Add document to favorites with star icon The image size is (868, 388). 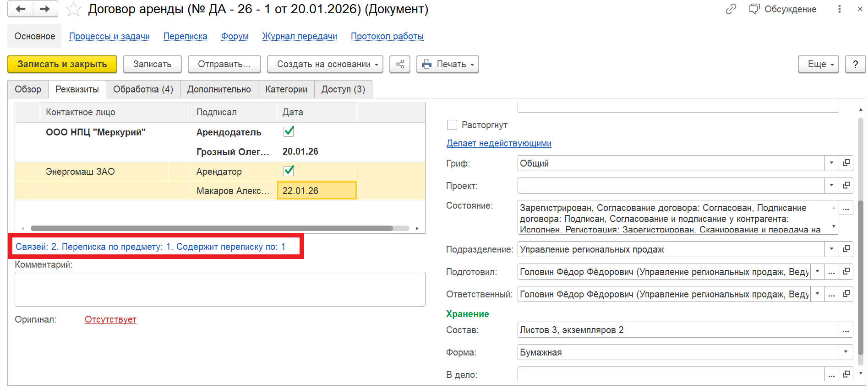[x=73, y=10]
